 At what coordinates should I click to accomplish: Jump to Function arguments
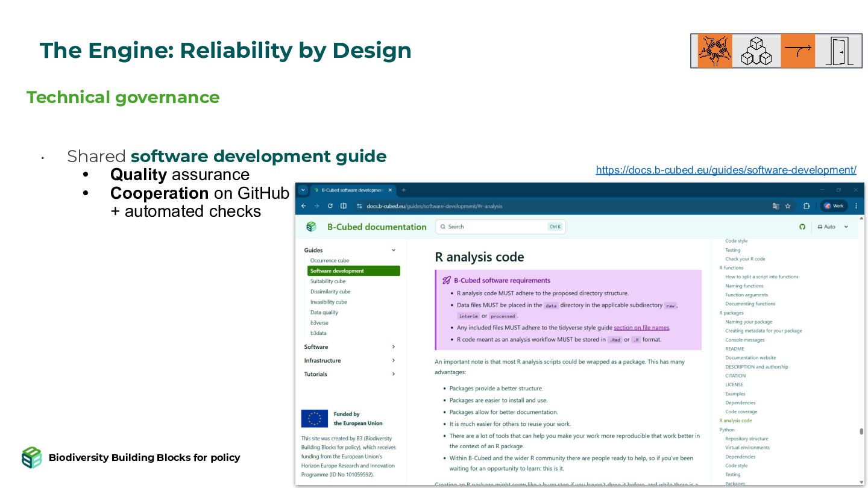coord(746,295)
